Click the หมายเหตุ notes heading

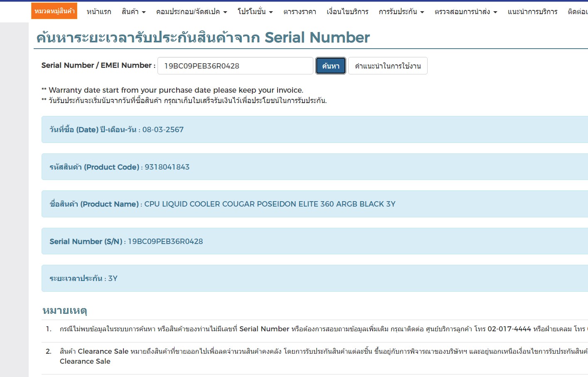[65, 310]
